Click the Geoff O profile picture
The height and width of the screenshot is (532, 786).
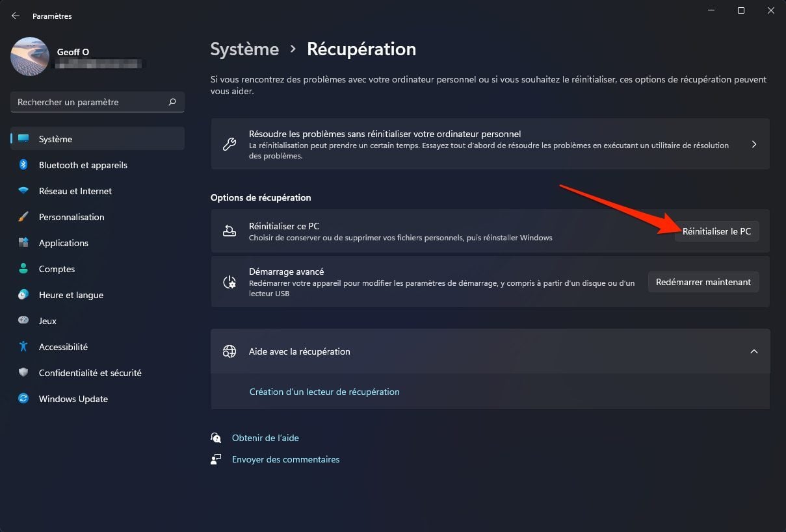click(x=30, y=57)
